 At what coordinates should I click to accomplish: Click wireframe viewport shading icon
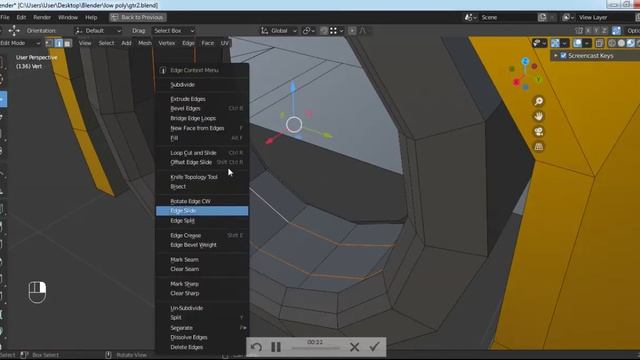[612, 43]
